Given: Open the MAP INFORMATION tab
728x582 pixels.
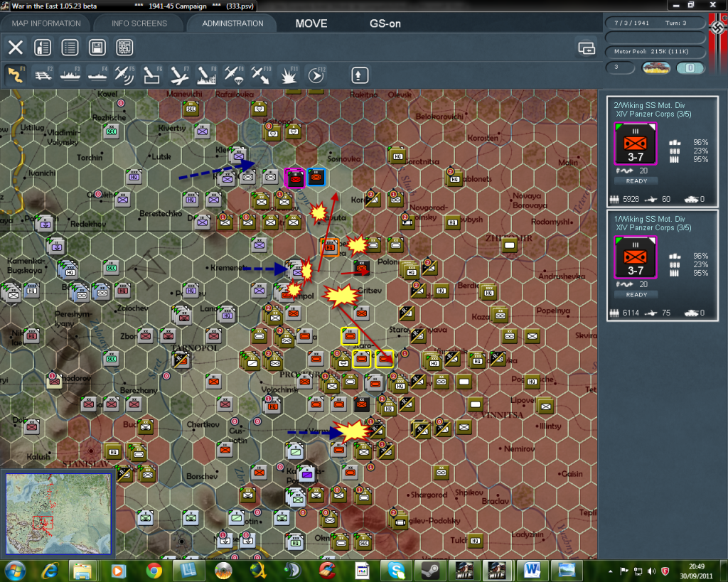Looking at the screenshot, I should (46, 23).
